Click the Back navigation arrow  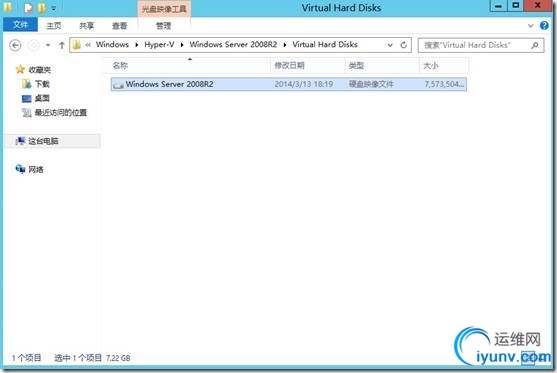(15, 45)
